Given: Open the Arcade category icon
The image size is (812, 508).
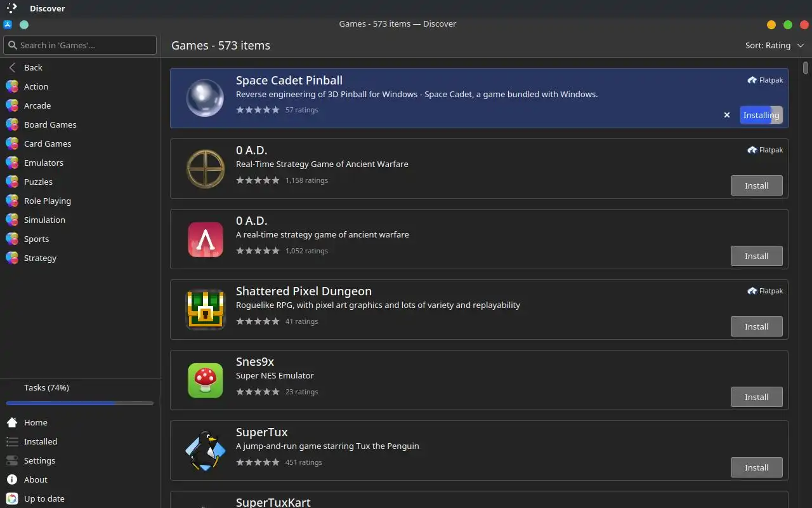Looking at the screenshot, I should (12, 105).
